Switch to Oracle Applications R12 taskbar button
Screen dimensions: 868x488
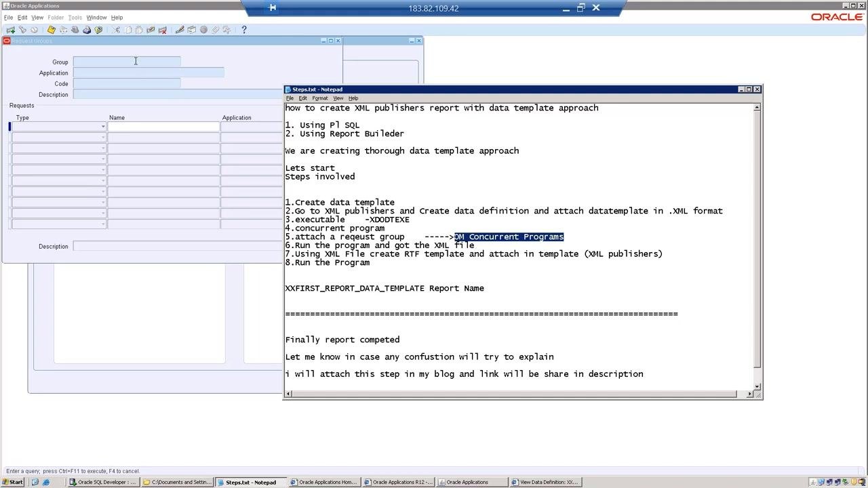398,482
